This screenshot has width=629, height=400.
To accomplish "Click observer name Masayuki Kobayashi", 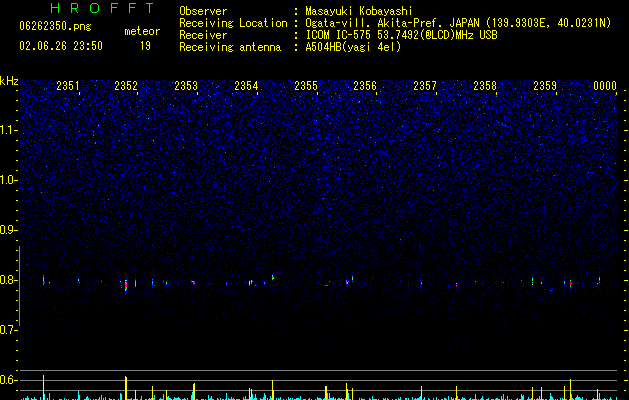I will [x=359, y=11].
